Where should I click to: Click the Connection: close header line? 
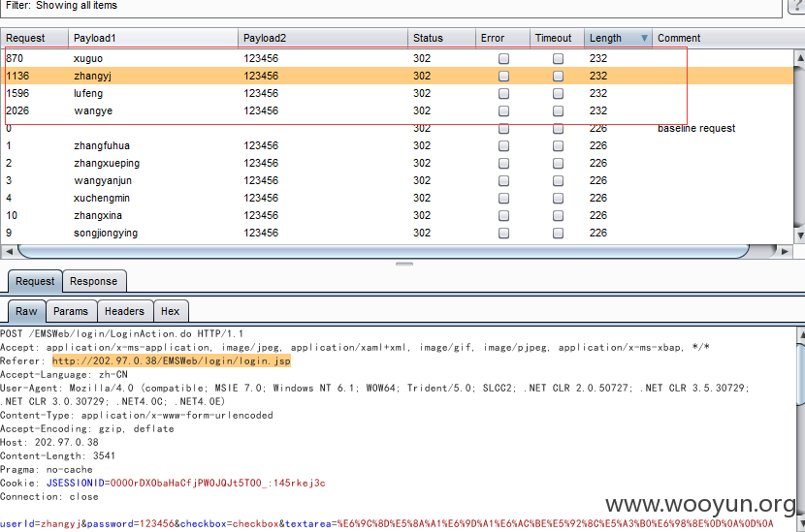pyautogui.click(x=49, y=496)
